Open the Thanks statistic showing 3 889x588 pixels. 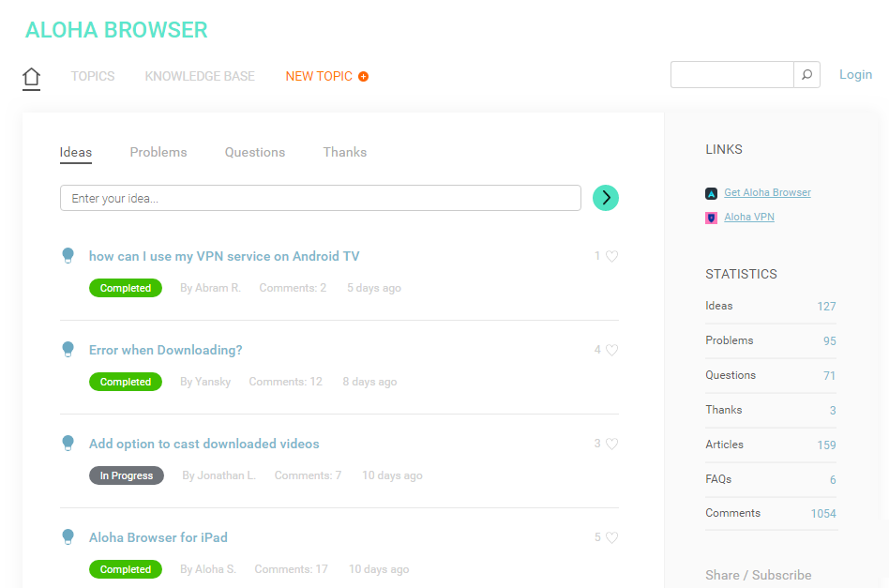coord(771,410)
